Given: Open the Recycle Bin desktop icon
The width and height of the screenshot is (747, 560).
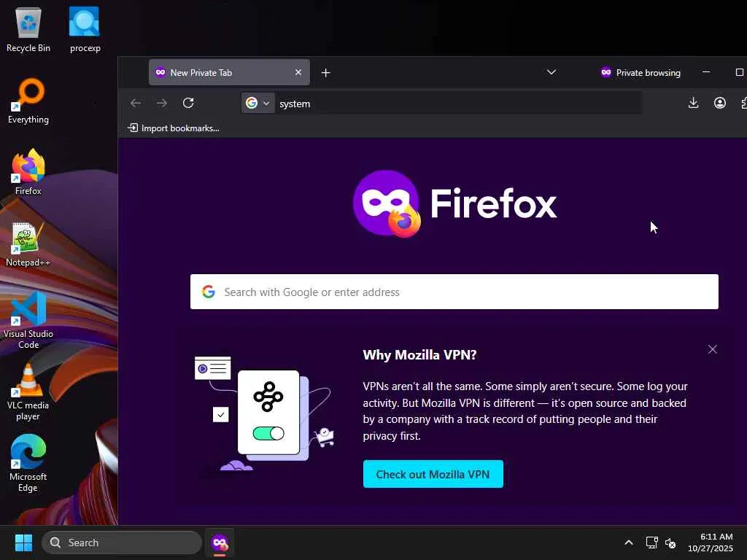Looking at the screenshot, I should [x=28, y=29].
